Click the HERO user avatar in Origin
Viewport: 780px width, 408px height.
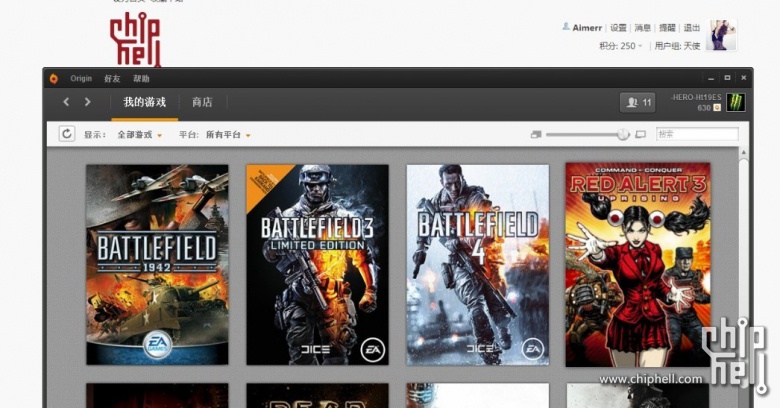[736, 102]
